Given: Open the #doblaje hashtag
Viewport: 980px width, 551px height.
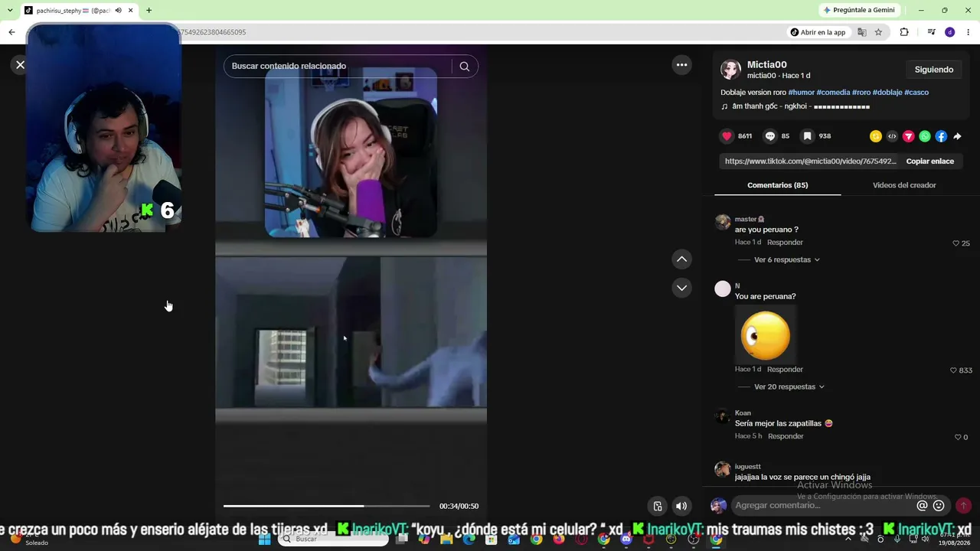Looking at the screenshot, I should click(x=887, y=93).
